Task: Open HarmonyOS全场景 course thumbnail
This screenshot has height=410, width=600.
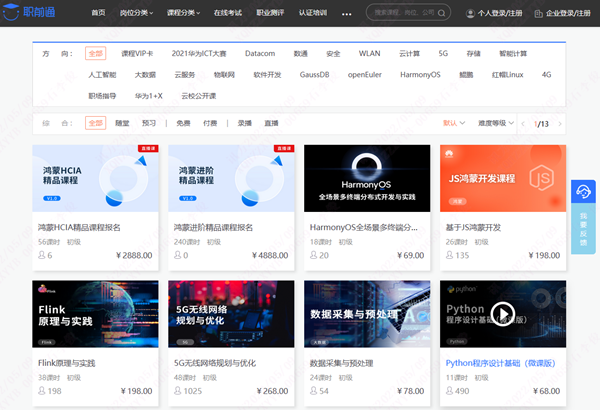Action: [367, 178]
